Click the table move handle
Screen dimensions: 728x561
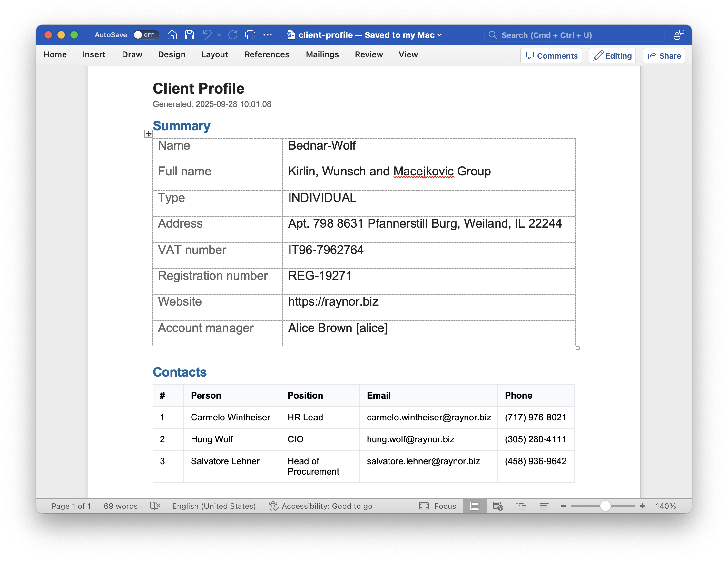(x=148, y=134)
